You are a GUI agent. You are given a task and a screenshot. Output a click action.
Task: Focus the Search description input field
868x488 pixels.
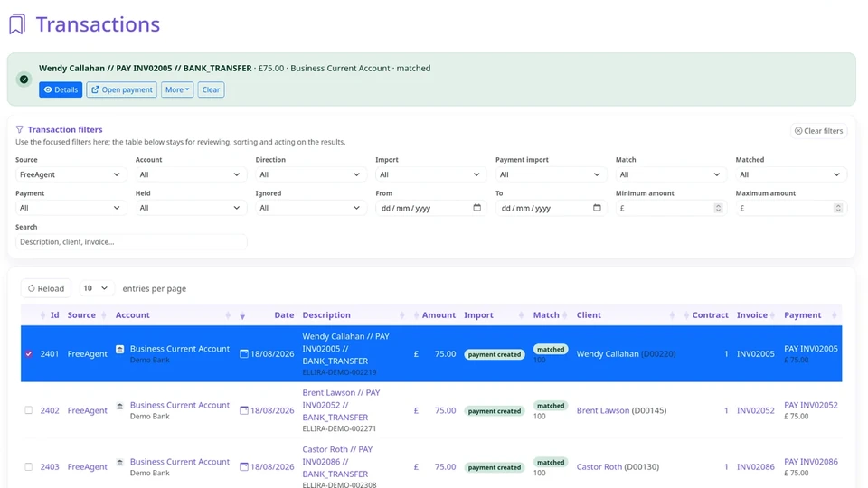(x=131, y=242)
